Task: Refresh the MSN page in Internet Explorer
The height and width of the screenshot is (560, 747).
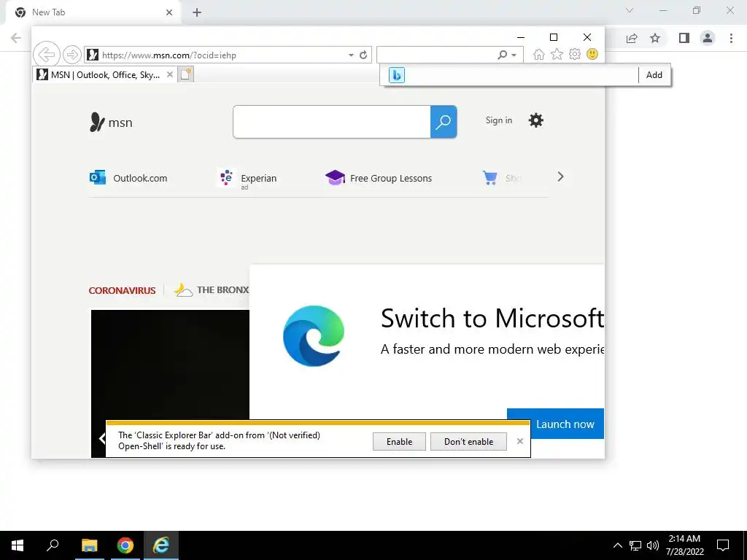Action: [363, 55]
